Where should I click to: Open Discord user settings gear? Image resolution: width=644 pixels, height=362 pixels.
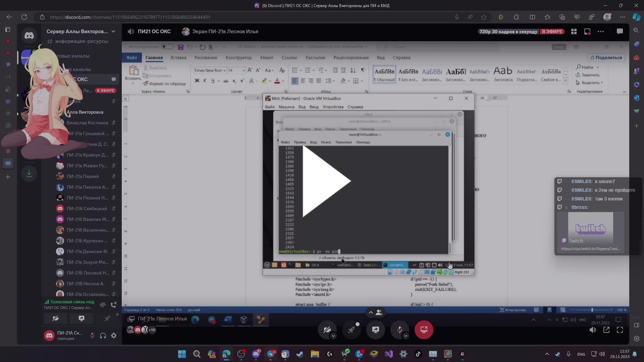click(114, 336)
